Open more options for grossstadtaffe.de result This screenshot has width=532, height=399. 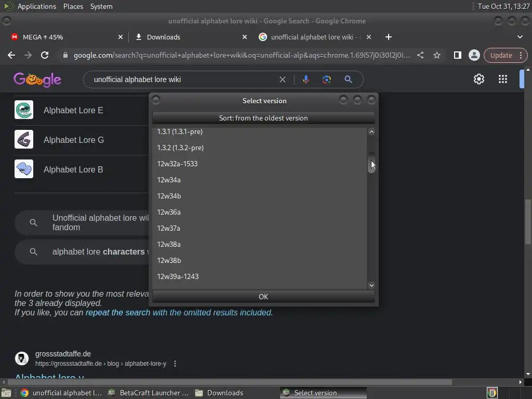[x=175, y=364]
